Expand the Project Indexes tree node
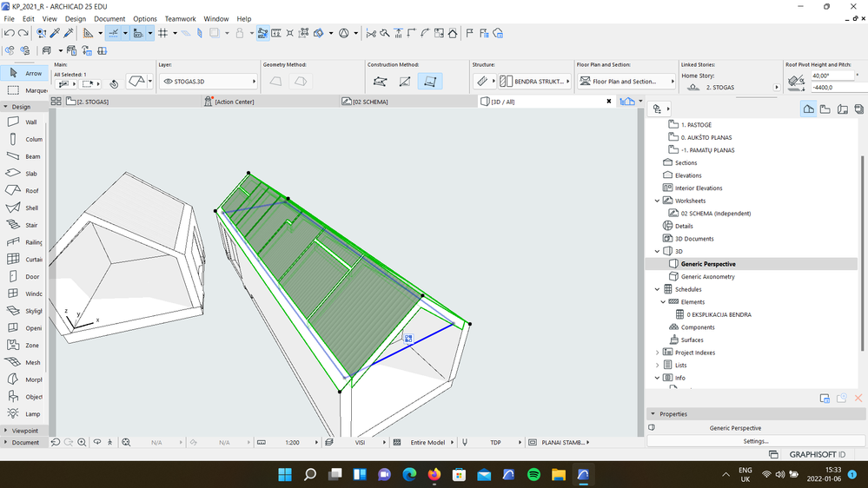The height and width of the screenshot is (488, 868). click(657, 353)
